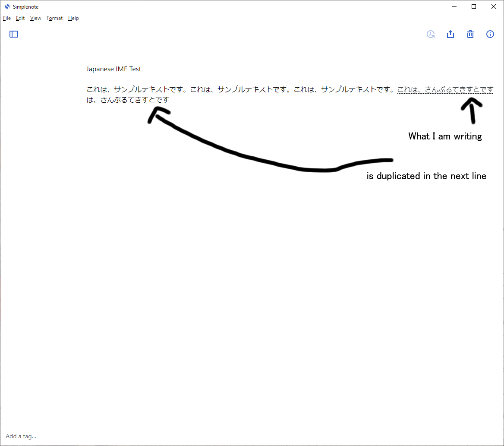Share the note using the export icon

pos(450,34)
